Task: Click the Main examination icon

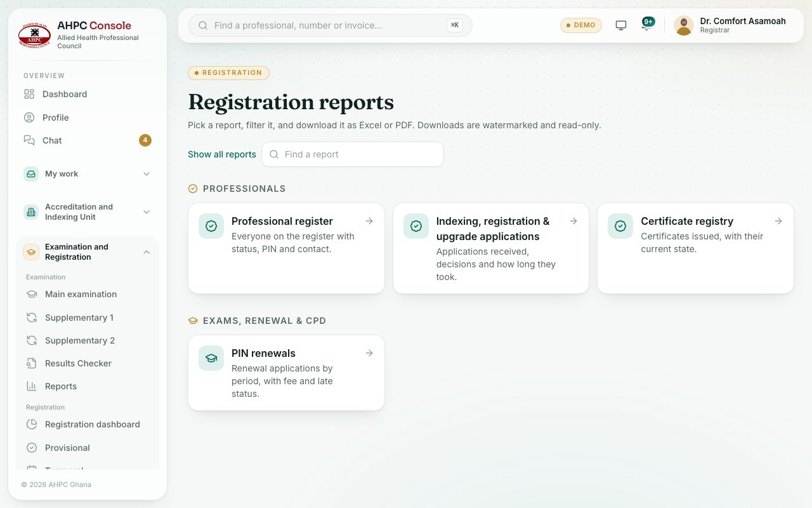Action: [x=32, y=294]
